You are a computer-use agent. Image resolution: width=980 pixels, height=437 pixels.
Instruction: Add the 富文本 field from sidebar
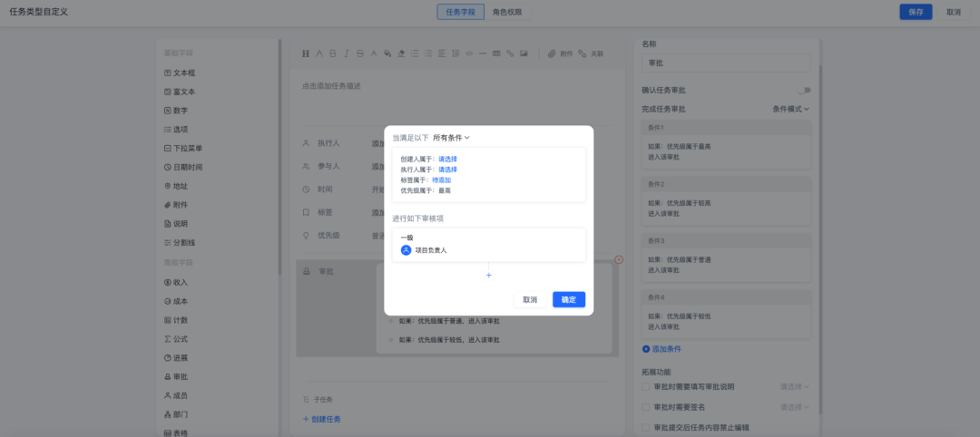pyautogui.click(x=180, y=92)
